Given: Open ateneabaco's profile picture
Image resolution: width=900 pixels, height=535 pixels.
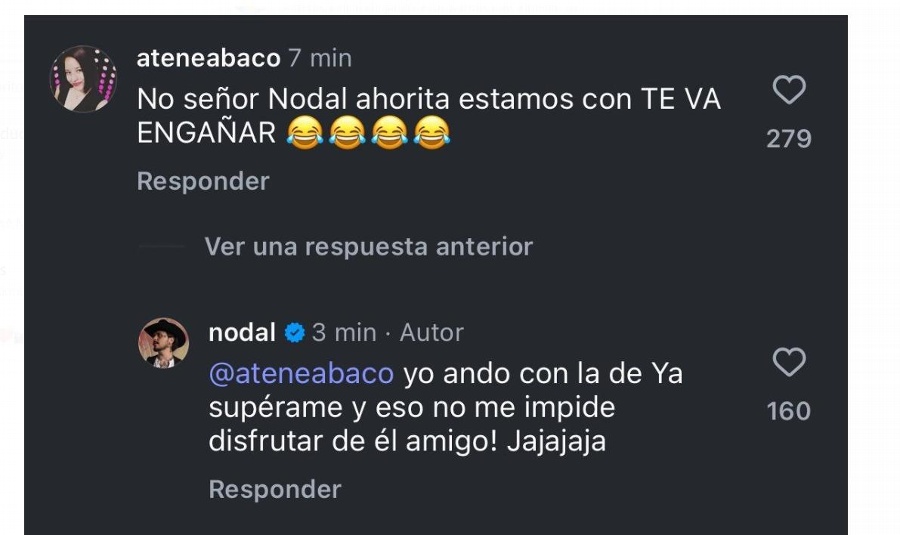Looking at the screenshot, I should (83, 79).
